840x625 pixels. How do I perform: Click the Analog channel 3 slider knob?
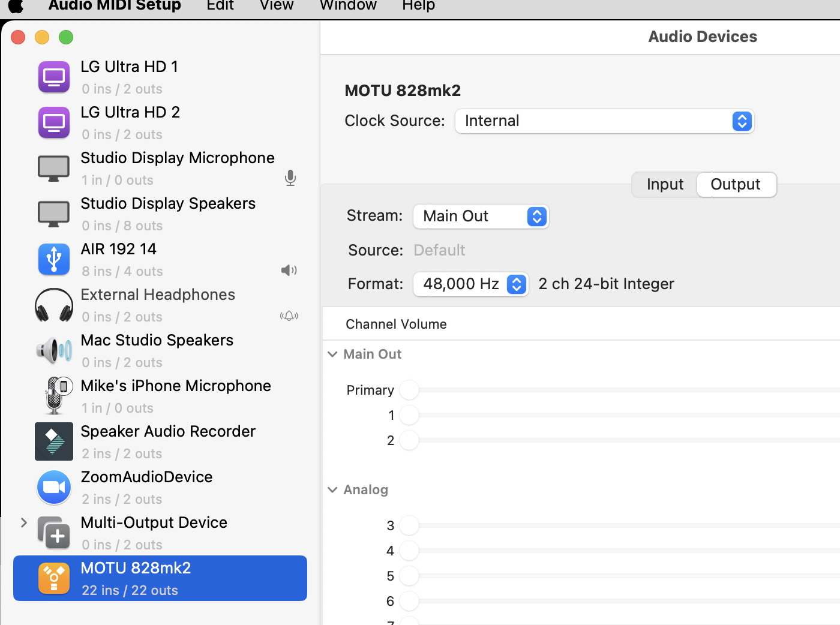409,525
